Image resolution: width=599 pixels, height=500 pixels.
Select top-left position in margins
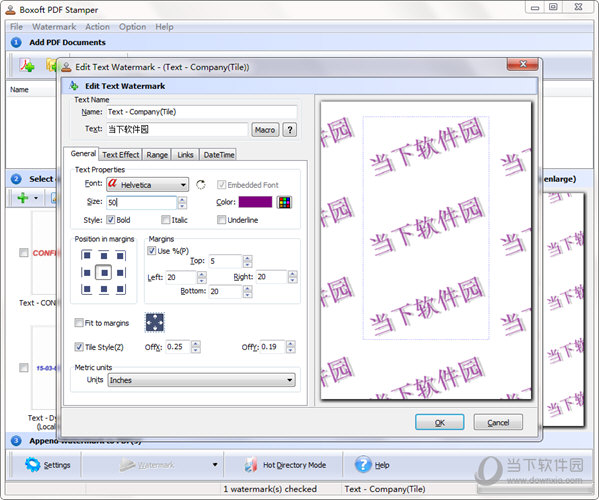pos(87,256)
